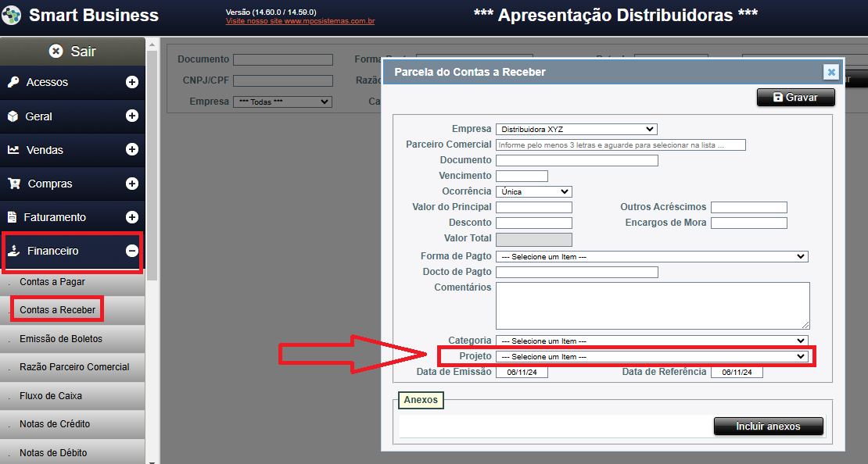The width and height of the screenshot is (868, 464).
Task: Click the Incluir anexos button
Action: pos(768,427)
